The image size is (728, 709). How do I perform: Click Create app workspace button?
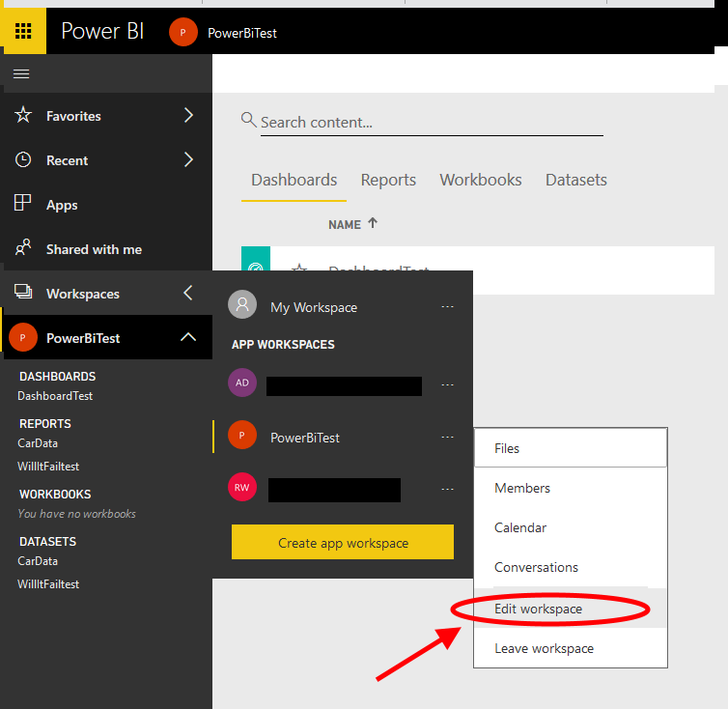click(x=343, y=542)
